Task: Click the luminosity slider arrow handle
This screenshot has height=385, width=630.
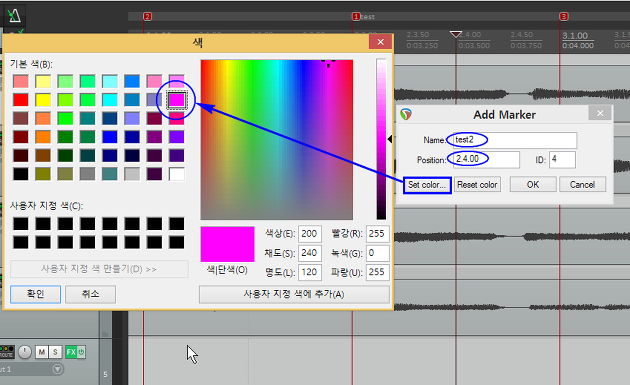Action: pyautogui.click(x=390, y=139)
